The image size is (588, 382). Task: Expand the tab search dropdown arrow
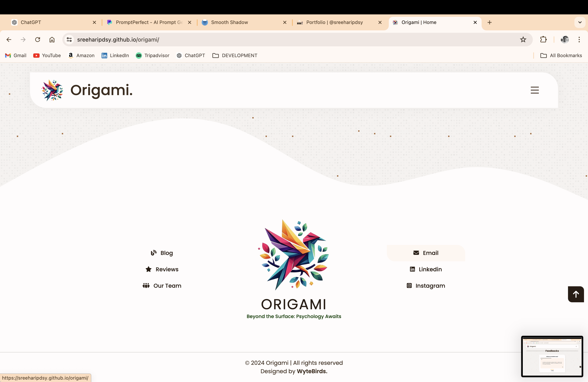tap(580, 22)
